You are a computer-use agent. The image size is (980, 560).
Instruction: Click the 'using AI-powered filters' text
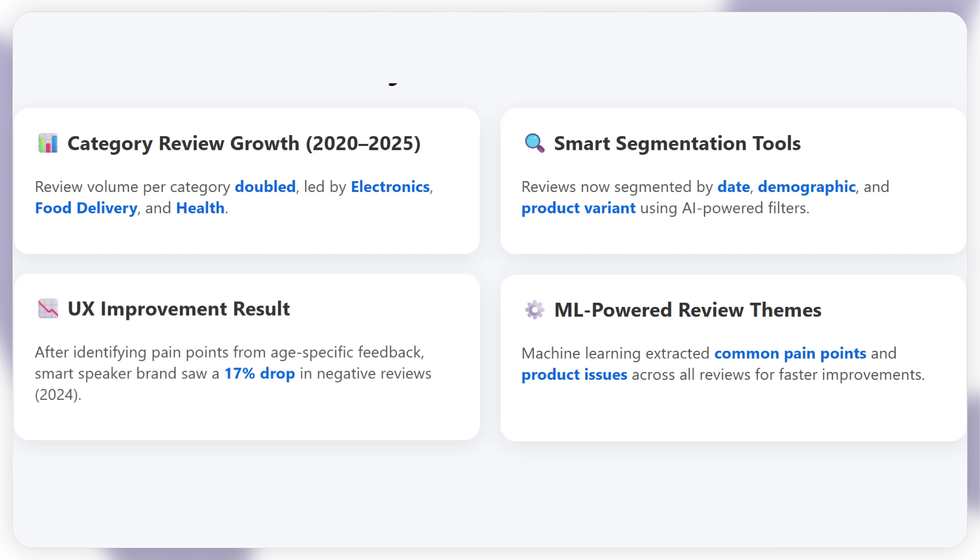click(x=724, y=208)
